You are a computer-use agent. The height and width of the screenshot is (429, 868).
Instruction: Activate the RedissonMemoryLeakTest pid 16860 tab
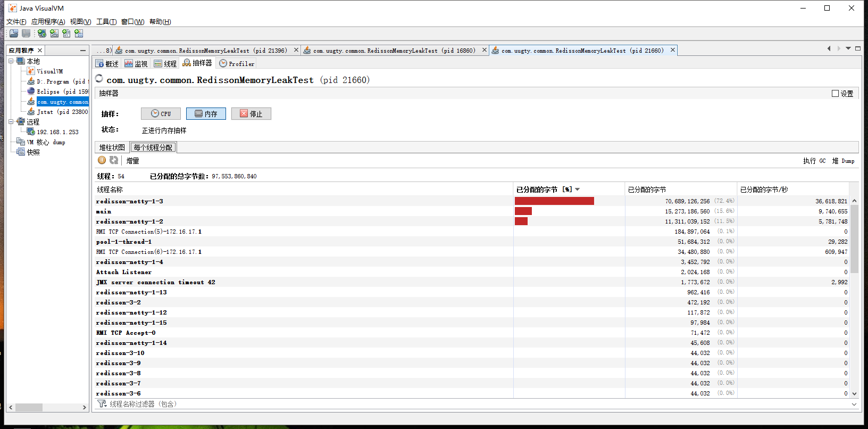(x=394, y=50)
